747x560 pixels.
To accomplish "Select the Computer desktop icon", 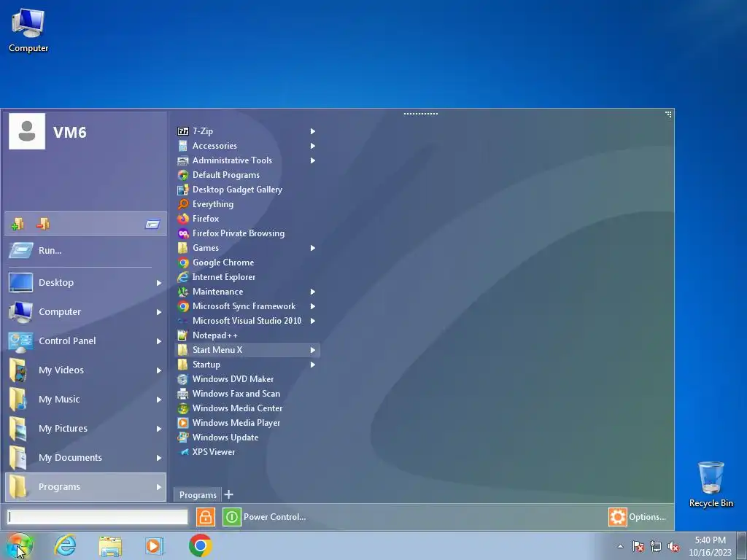I will point(28,31).
